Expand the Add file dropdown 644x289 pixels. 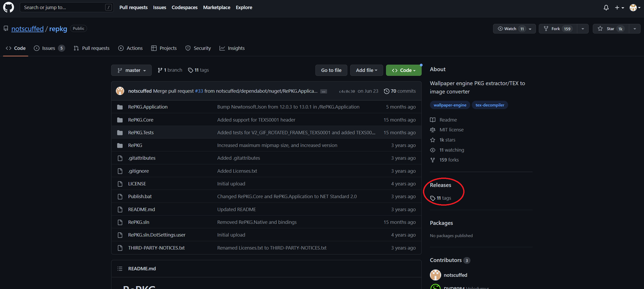pos(367,70)
